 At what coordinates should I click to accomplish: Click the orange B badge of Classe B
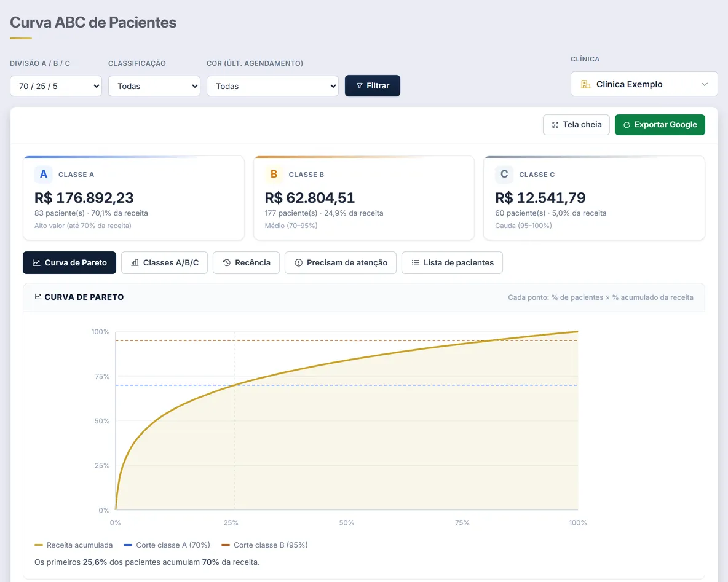pyautogui.click(x=274, y=174)
